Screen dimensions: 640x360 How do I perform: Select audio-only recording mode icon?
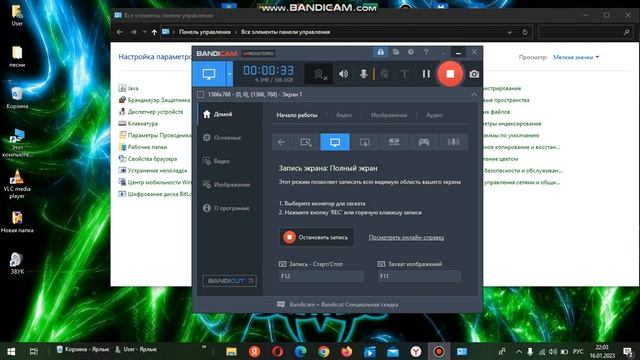(x=453, y=142)
